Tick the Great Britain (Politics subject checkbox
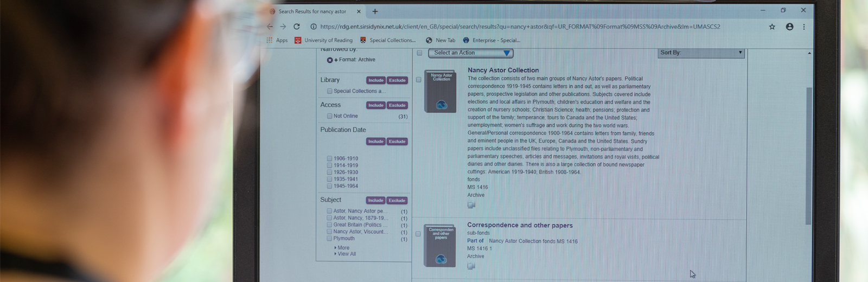 click(x=329, y=225)
